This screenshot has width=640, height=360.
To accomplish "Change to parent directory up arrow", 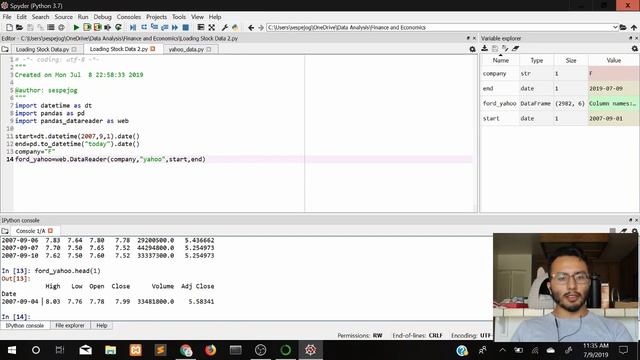I will tap(633, 27).
